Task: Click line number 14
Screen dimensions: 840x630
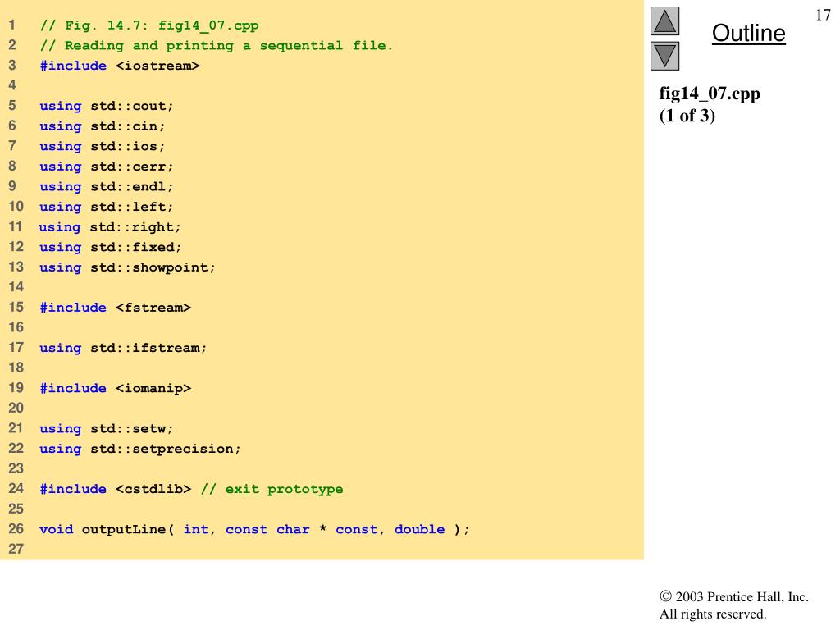Action: pos(16,287)
